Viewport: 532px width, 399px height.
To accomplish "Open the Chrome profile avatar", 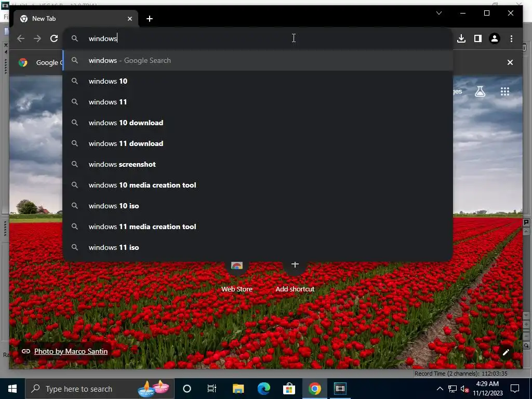I will pyautogui.click(x=495, y=38).
